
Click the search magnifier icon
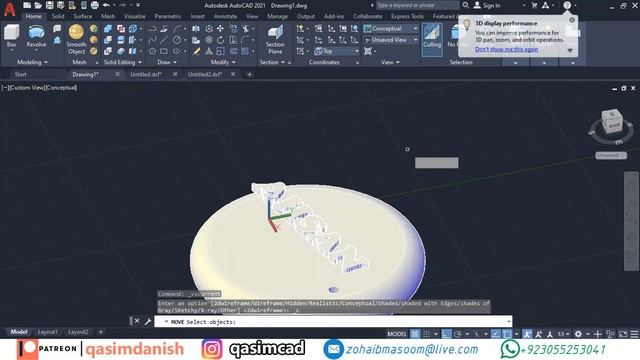click(466, 5)
